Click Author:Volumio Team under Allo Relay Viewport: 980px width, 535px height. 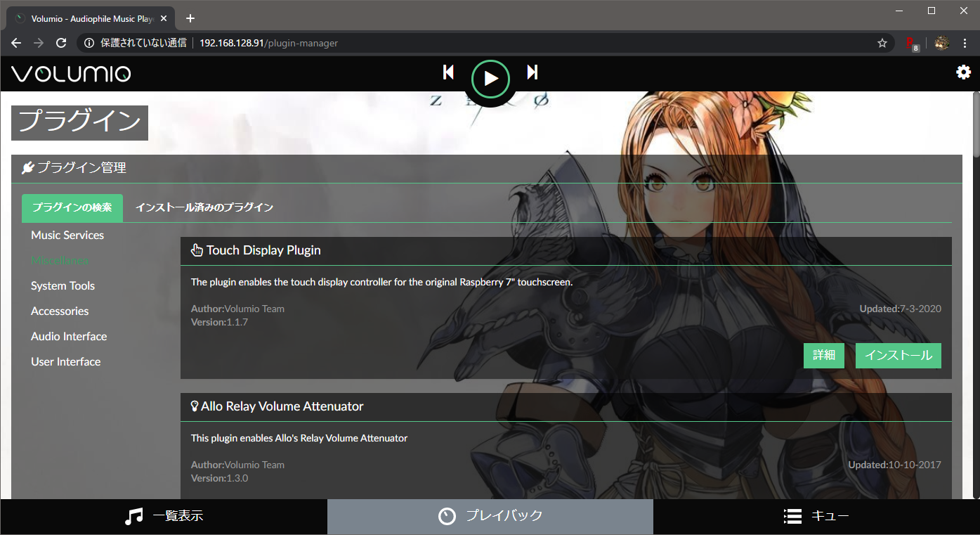click(237, 465)
